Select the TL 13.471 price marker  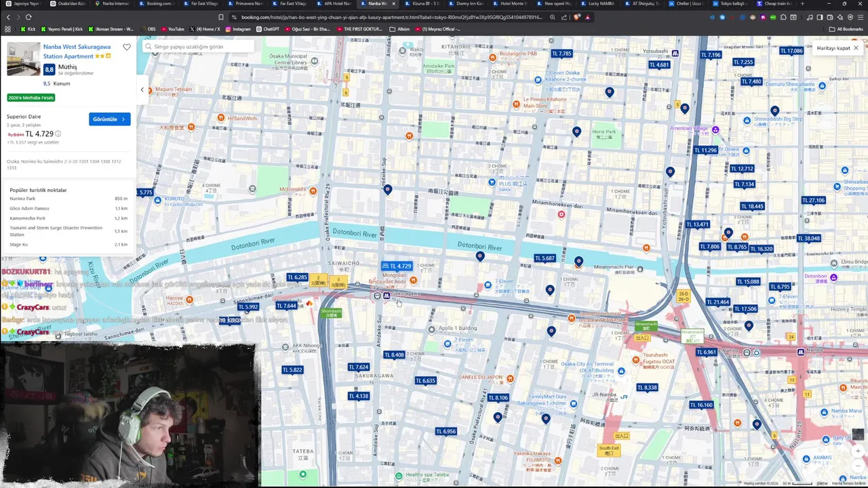[697, 224]
